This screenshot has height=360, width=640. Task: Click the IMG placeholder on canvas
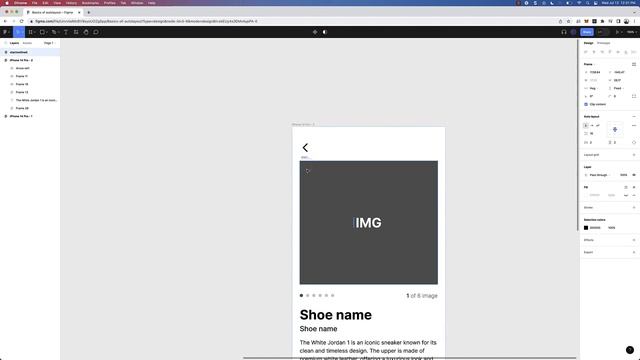tap(369, 223)
